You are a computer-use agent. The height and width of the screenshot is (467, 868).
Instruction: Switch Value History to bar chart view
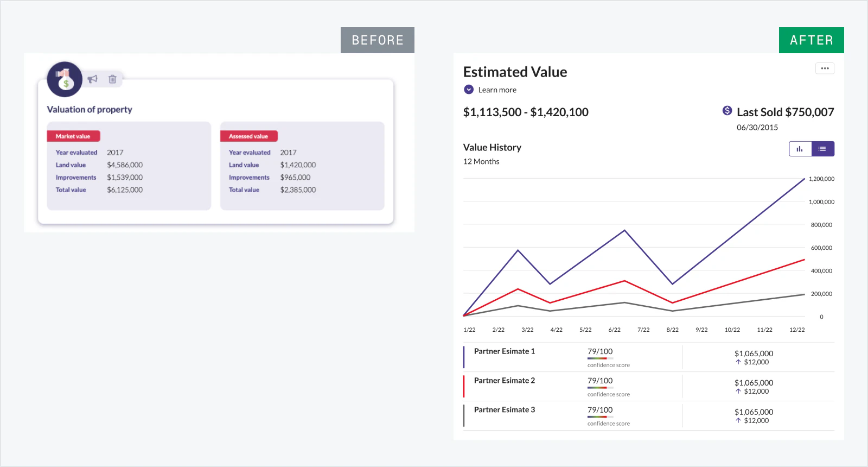800,149
